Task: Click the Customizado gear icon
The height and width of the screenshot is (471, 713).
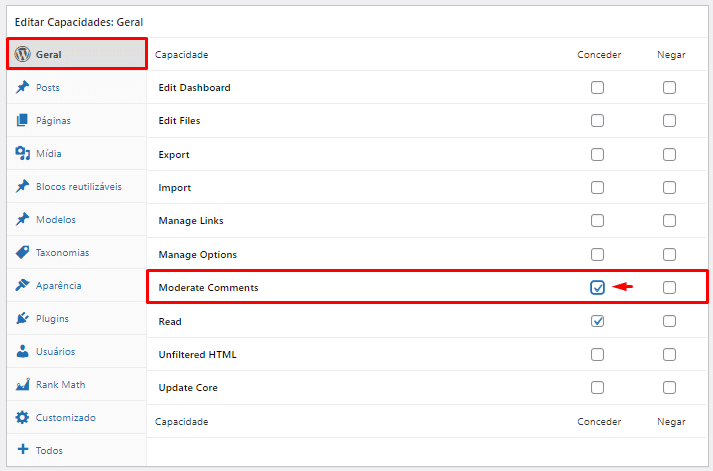Action: pos(22,417)
